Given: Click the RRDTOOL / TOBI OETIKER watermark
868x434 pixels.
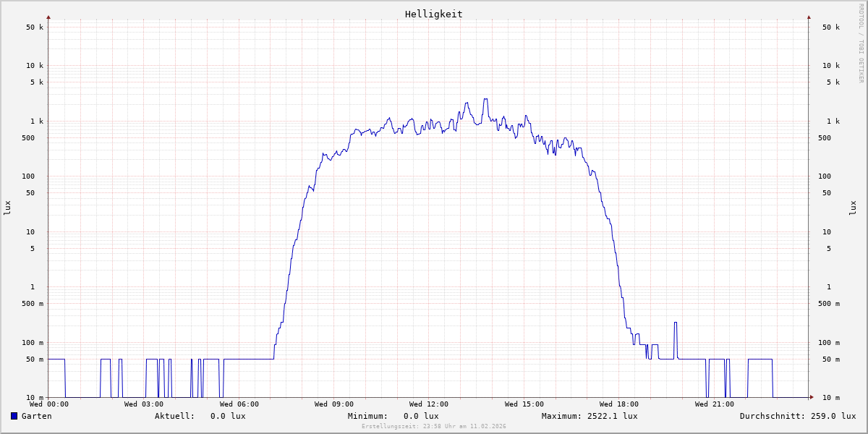Looking at the screenshot, I should pos(861,43).
